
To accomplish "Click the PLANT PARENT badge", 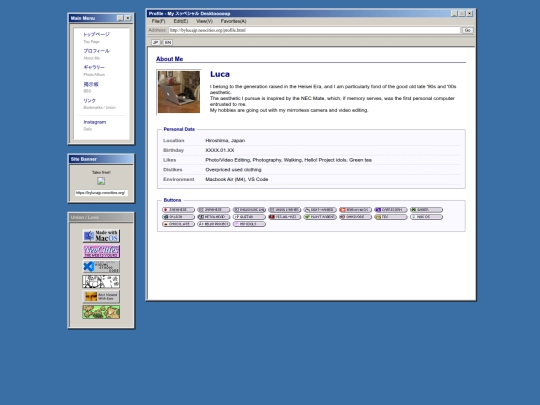I will point(320,217).
